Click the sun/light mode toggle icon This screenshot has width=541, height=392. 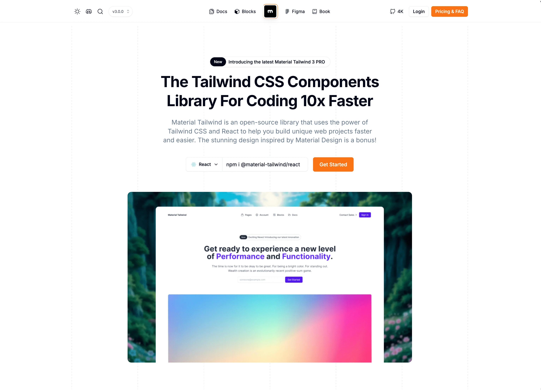(77, 11)
